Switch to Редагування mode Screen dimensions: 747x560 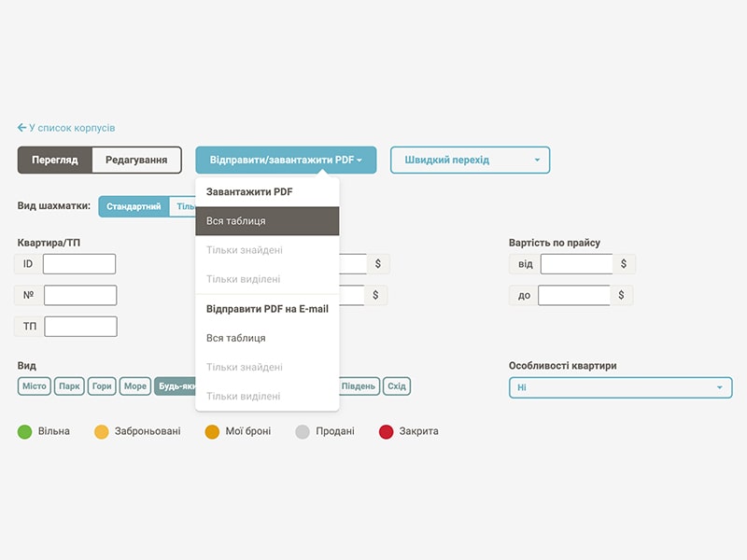(x=136, y=160)
